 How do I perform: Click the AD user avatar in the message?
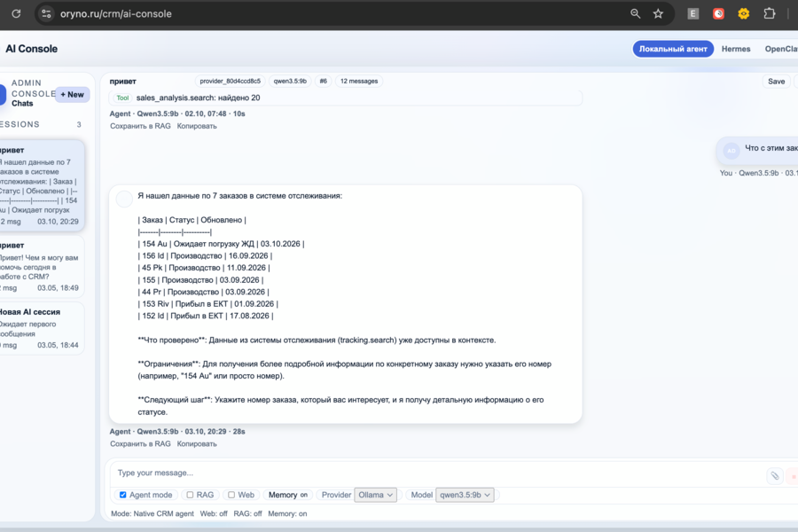point(731,151)
